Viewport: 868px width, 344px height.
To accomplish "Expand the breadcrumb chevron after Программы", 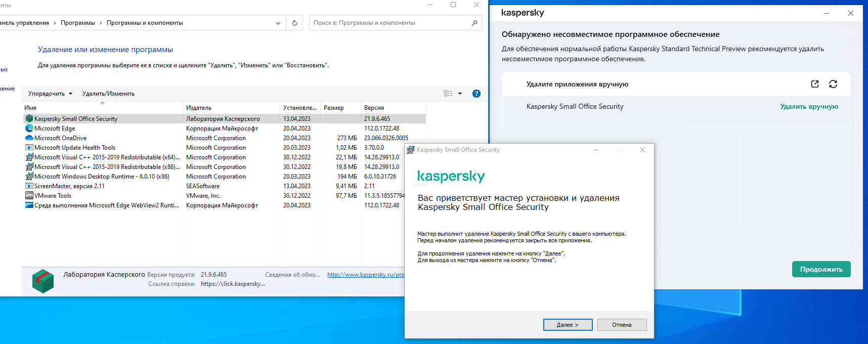I will pyautogui.click(x=101, y=23).
